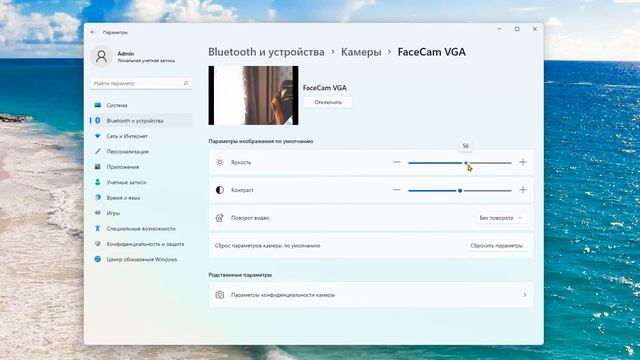Click the FaceCam VGA camera preview
The image size is (640, 360).
click(253, 95)
